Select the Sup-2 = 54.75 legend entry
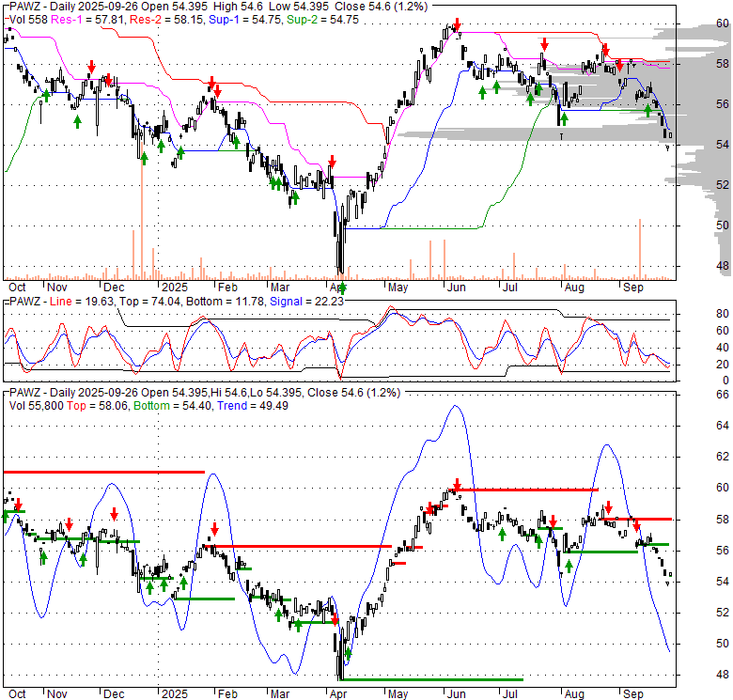The height and width of the screenshot is (700, 733). pos(322,20)
